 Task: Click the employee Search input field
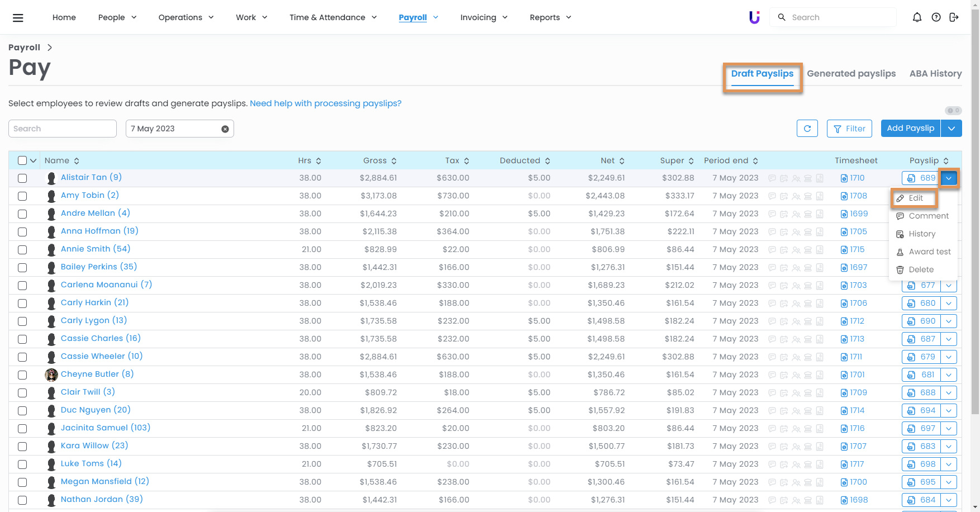(63, 129)
